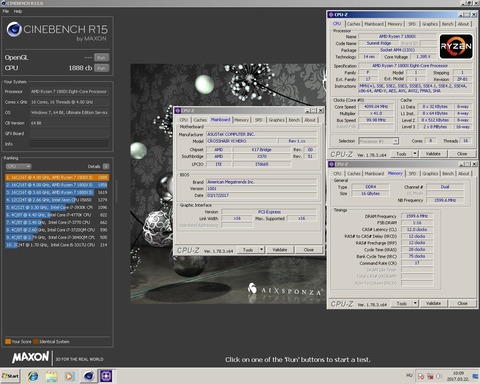The width and height of the screenshot is (480, 384).
Task: Click the Ryzen logo in CPU-Z
Action: (x=456, y=46)
